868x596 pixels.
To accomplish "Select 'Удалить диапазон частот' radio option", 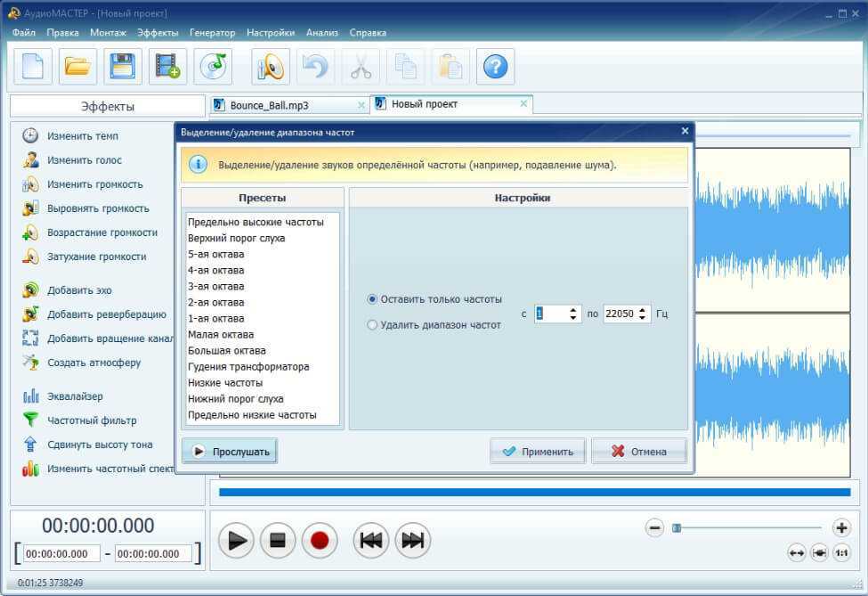I will click(373, 325).
